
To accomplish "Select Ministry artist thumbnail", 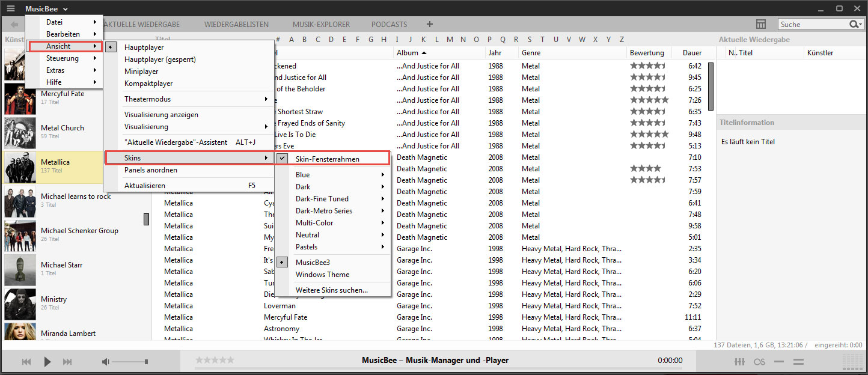I will 20,303.
